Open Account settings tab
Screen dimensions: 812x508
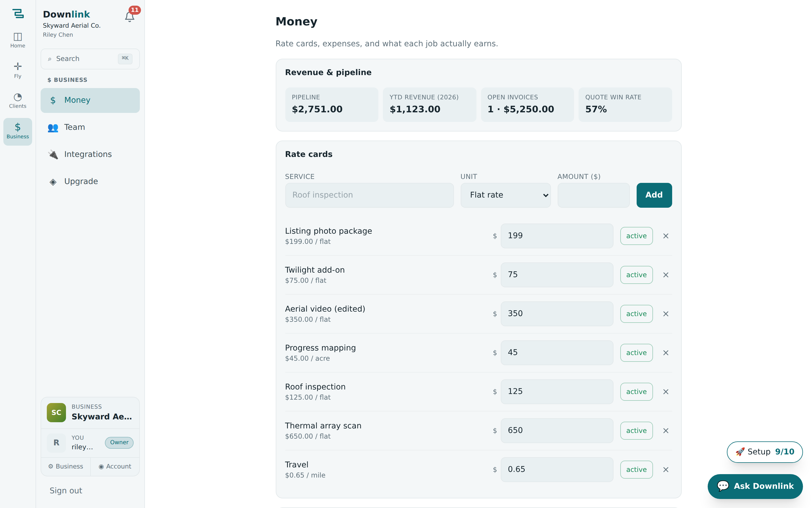pyautogui.click(x=115, y=466)
